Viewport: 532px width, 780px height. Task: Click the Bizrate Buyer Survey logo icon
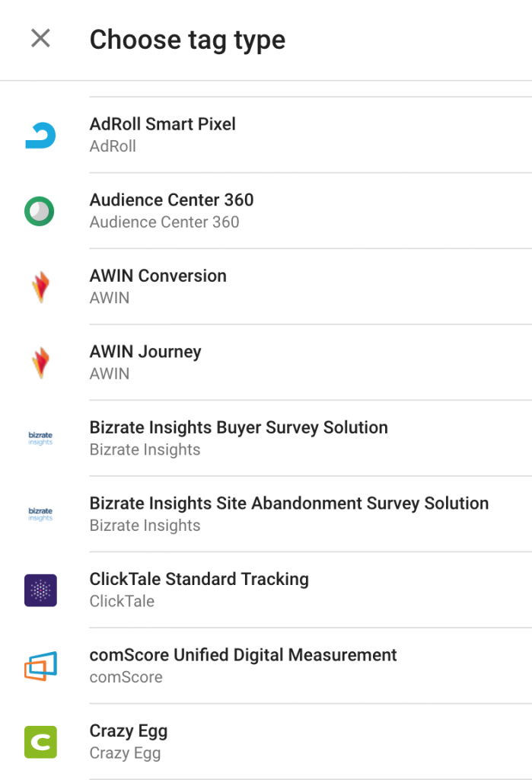[40, 438]
